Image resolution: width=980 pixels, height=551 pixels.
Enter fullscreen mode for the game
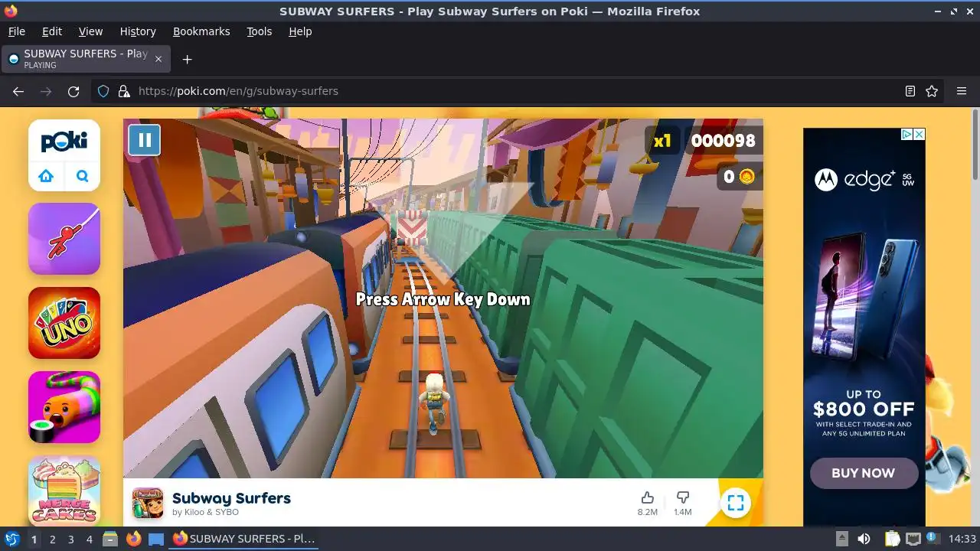[736, 503]
